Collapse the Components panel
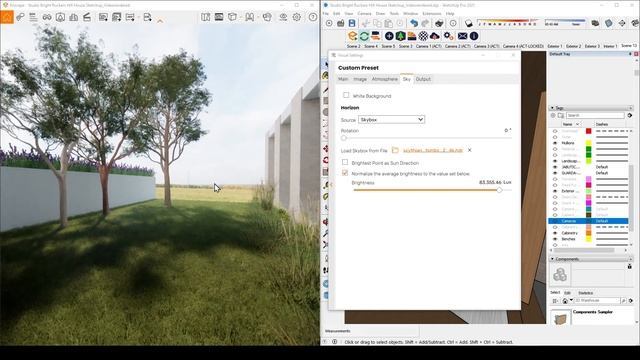This screenshot has height=360, width=640. 552,259
